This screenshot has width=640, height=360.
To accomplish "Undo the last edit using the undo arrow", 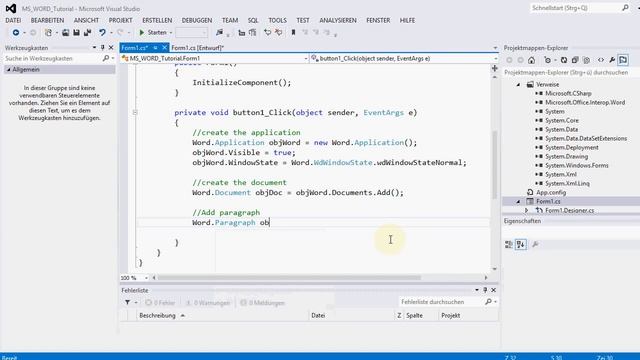I will (102, 32).
